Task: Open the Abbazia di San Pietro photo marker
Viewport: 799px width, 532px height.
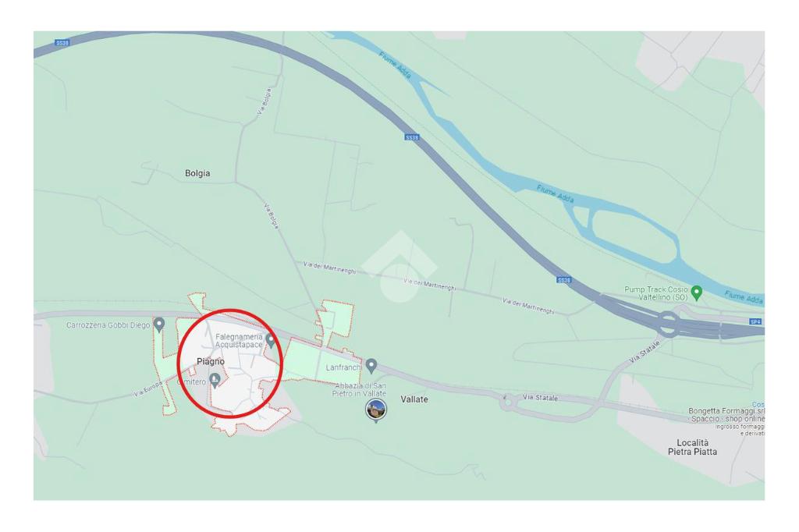Action: [376, 411]
